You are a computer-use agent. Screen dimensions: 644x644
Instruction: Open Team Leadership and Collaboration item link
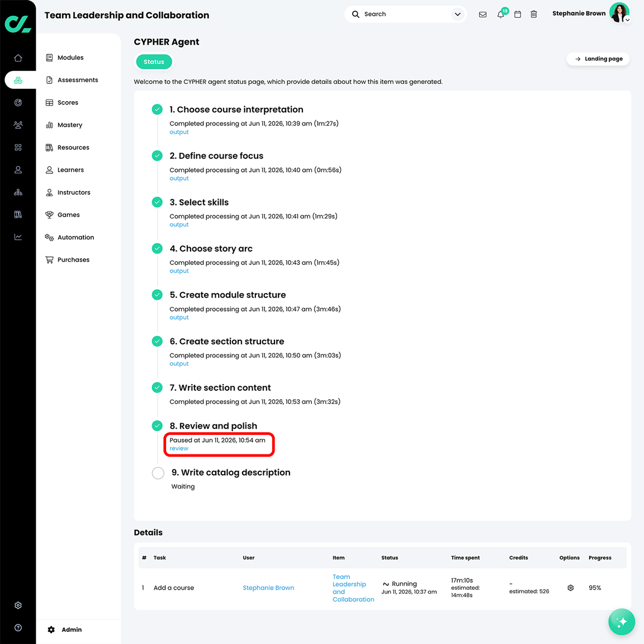pyautogui.click(x=353, y=588)
